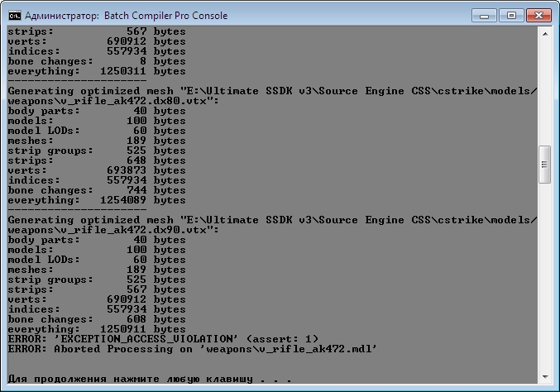Click the 'everything: 1250911 bytes' line
The image size is (560, 392).
tap(97, 329)
